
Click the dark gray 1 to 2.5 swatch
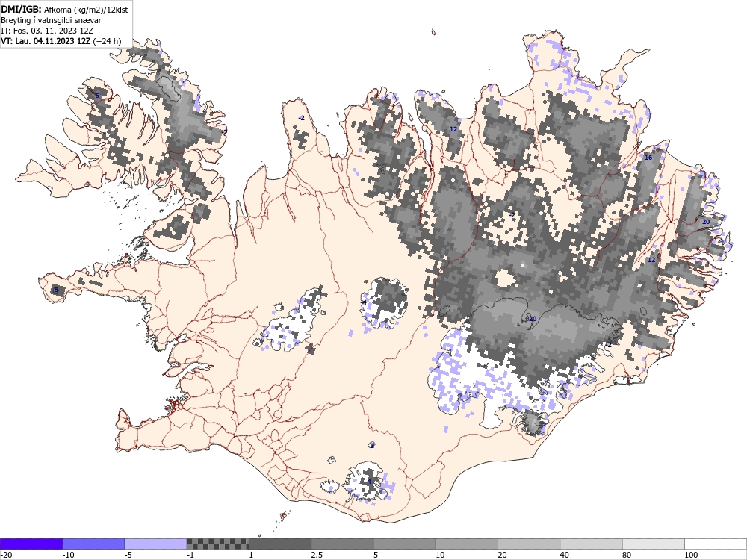[279, 544]
